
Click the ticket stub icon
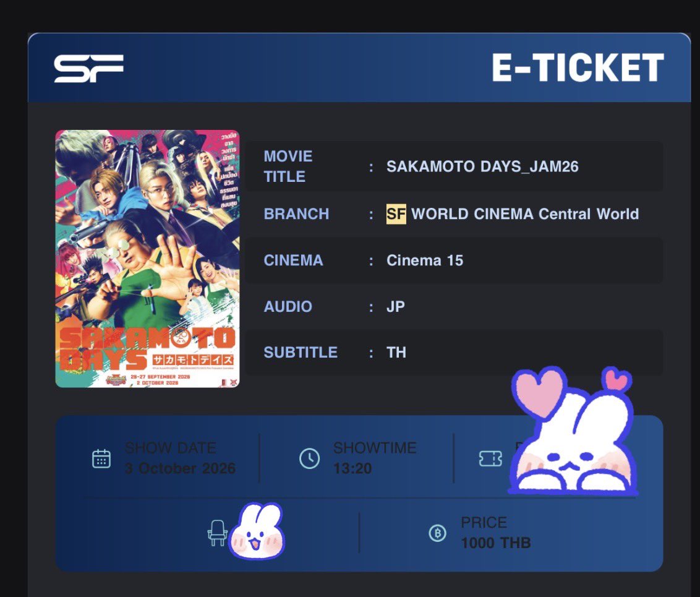490,458
